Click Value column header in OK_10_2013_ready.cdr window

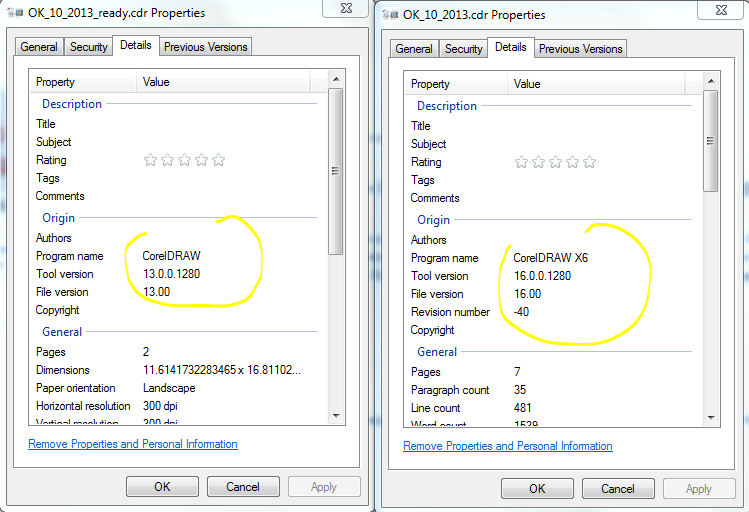pyautogui.click(x=224, y=82)
